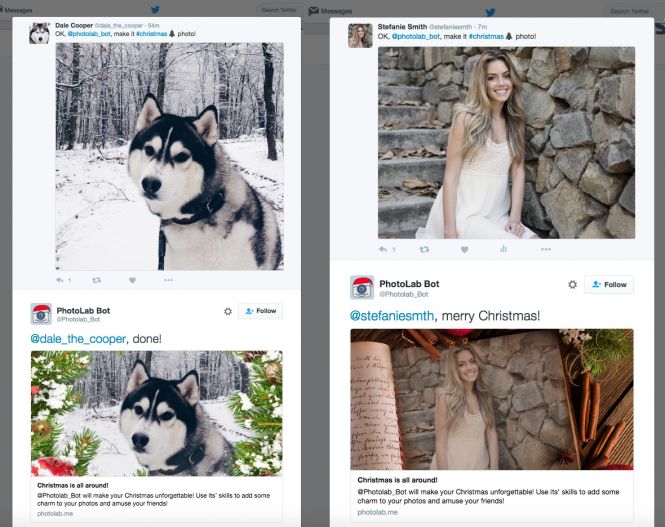Open gear settings menu beside left Follow button
Image resolution: width=665 pixels, height=527 pixels.
(228, 311)
